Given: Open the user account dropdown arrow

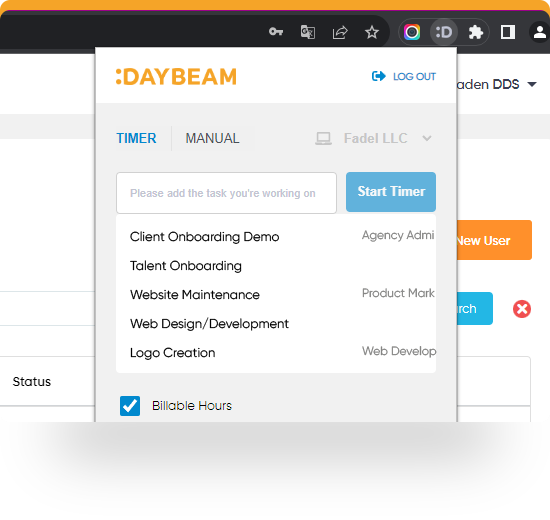Looking at the screenshot, I should coord(532,84).
